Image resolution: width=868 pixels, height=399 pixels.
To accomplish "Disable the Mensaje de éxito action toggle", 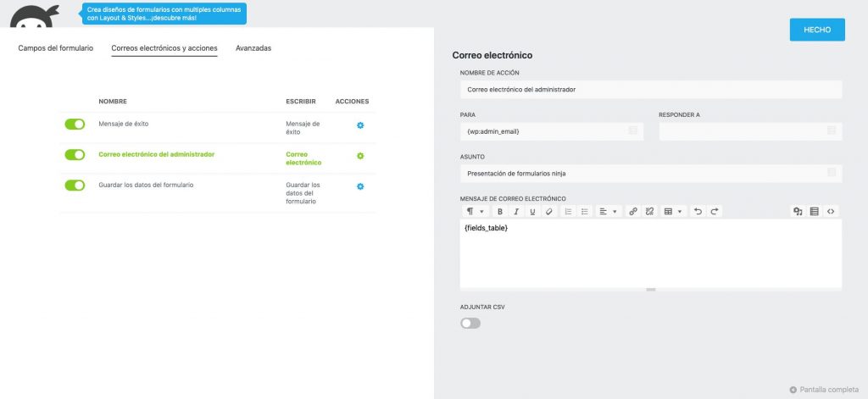I will 75,124.
